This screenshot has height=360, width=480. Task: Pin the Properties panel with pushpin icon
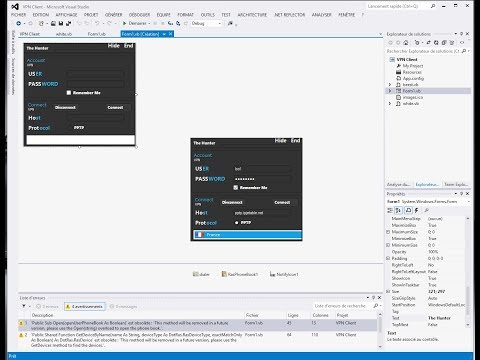(461, 193)
